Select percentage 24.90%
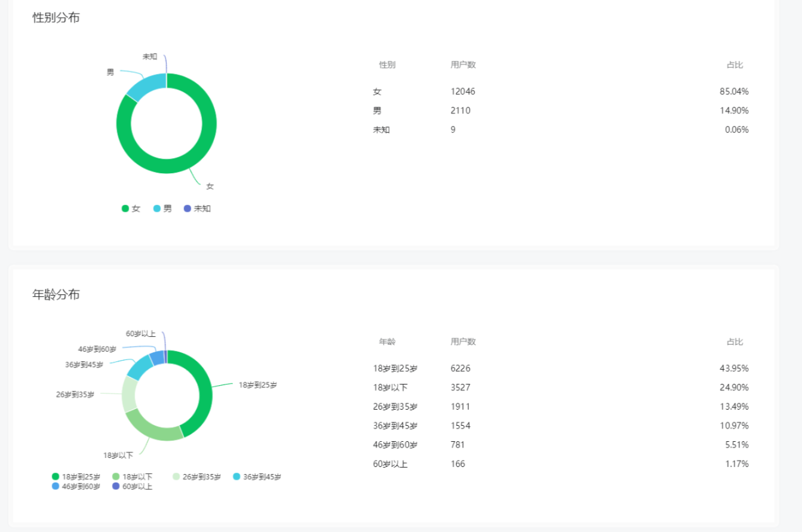This screenshot has height=532, width=802. (734, 388)
